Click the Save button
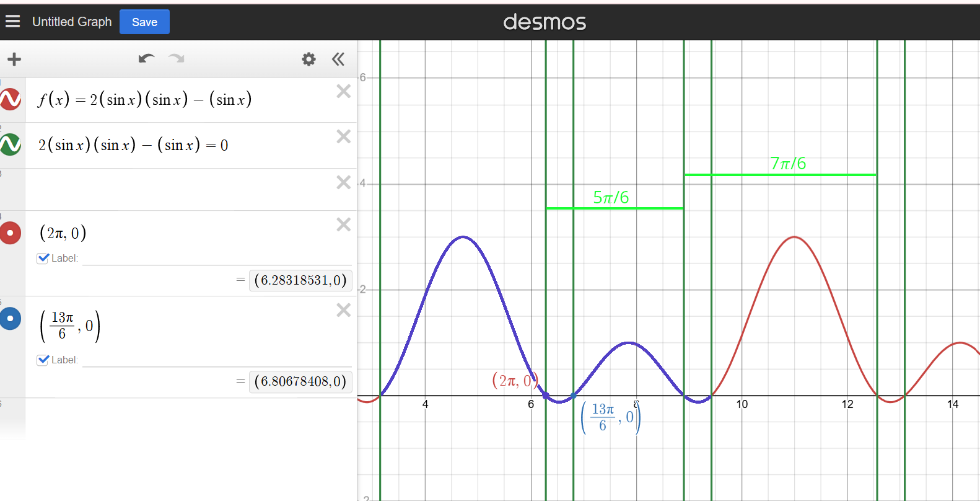Viewport: 980px width, 501px height. tap(144, 22)
